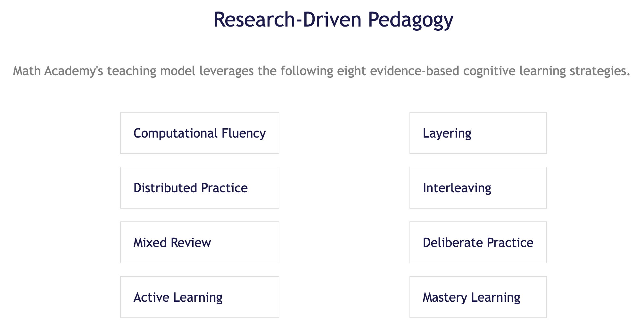Tap the 'Deliberate Practice' label text
Screen dimensions: 644x327
pyautogui.click(x=478, y=243)
